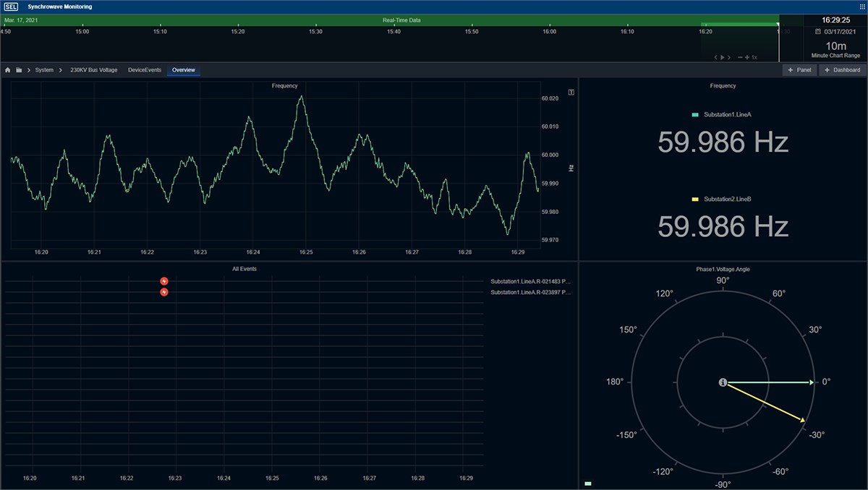Open the info icon at phasor center
The width and height of the screenshot is (868, 490).
(723, 382)
